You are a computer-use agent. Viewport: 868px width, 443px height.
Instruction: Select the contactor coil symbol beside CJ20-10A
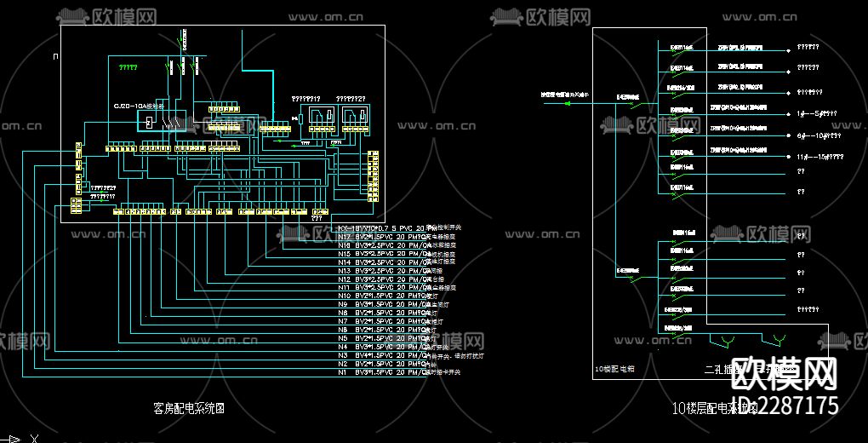pyautogui.click(x=150, y=122)
